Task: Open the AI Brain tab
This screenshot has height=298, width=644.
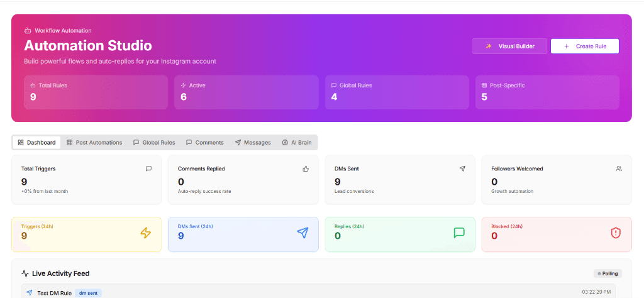Action: coord(297,143)
